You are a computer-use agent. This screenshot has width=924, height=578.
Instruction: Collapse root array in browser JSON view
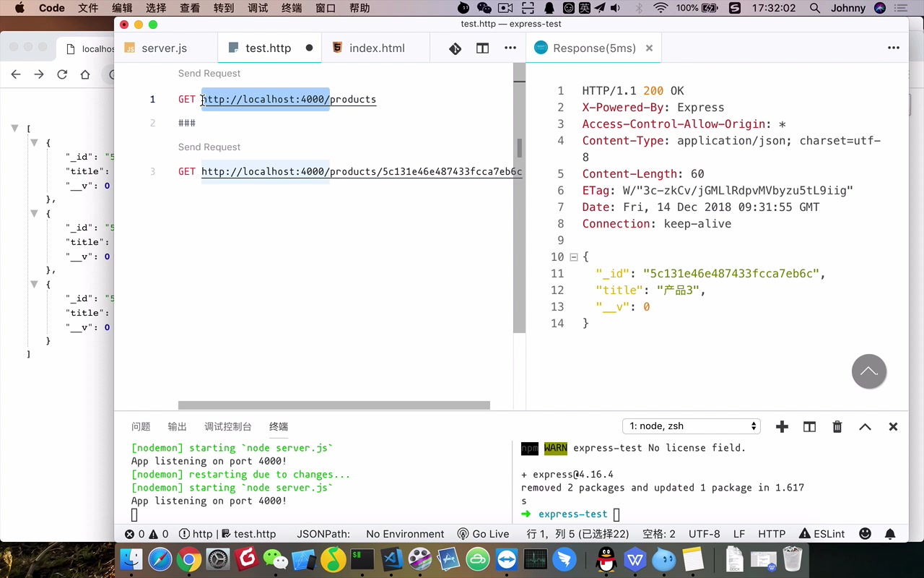click(x=14, y=129)
